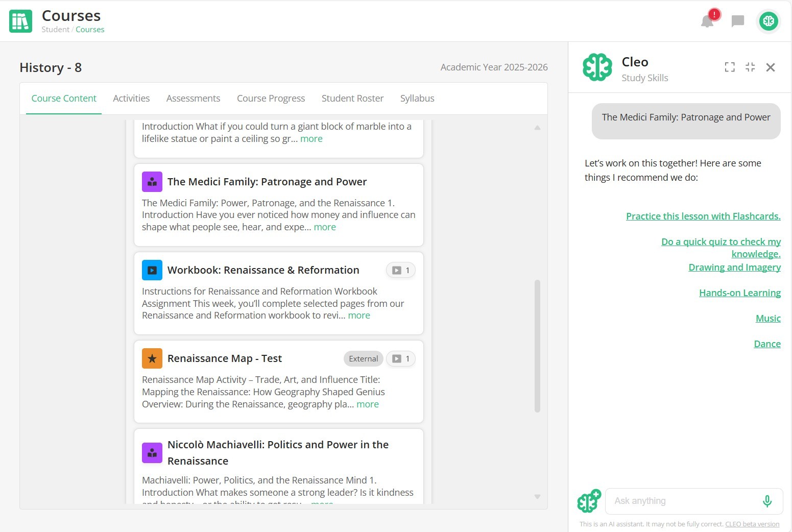Click the Academic Year 2025-2026 label

pyautogui.click(x=494, y=67)
